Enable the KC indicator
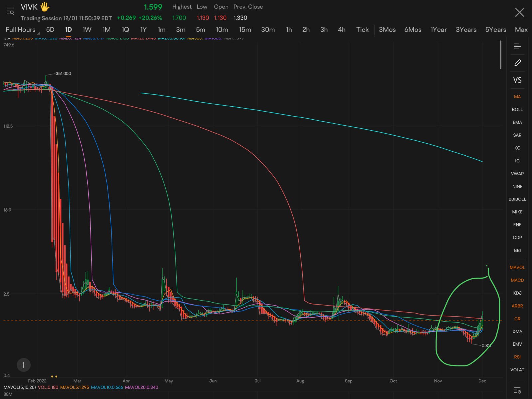This screenshot has width=532, height=399. click(517, 148)
